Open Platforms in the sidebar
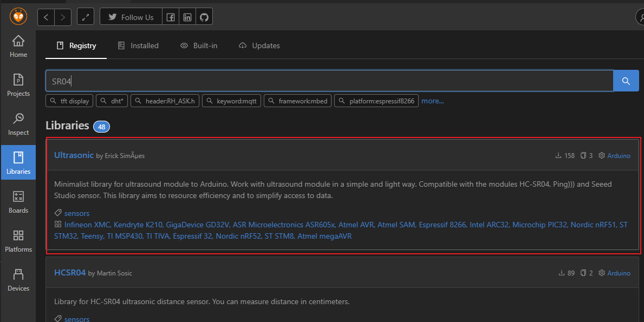The height and width of the screenshot is (322, 644). pyautogui.click(x=18, y=241)
